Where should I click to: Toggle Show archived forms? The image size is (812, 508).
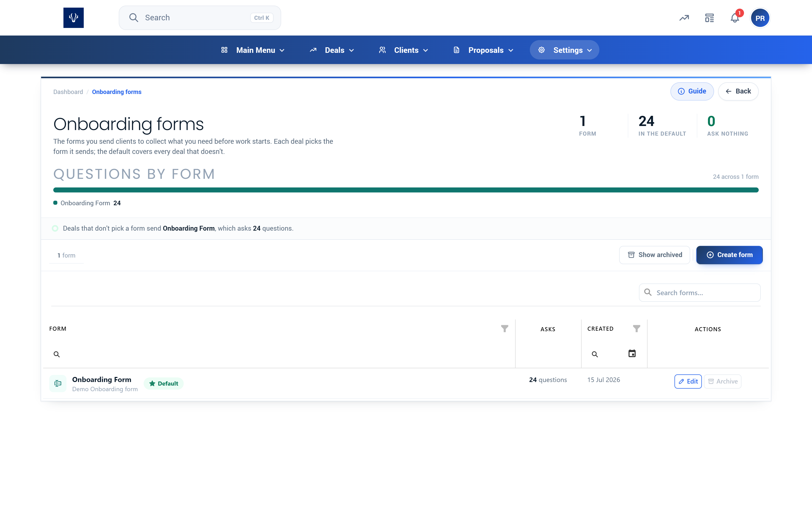tap(654, 255)
